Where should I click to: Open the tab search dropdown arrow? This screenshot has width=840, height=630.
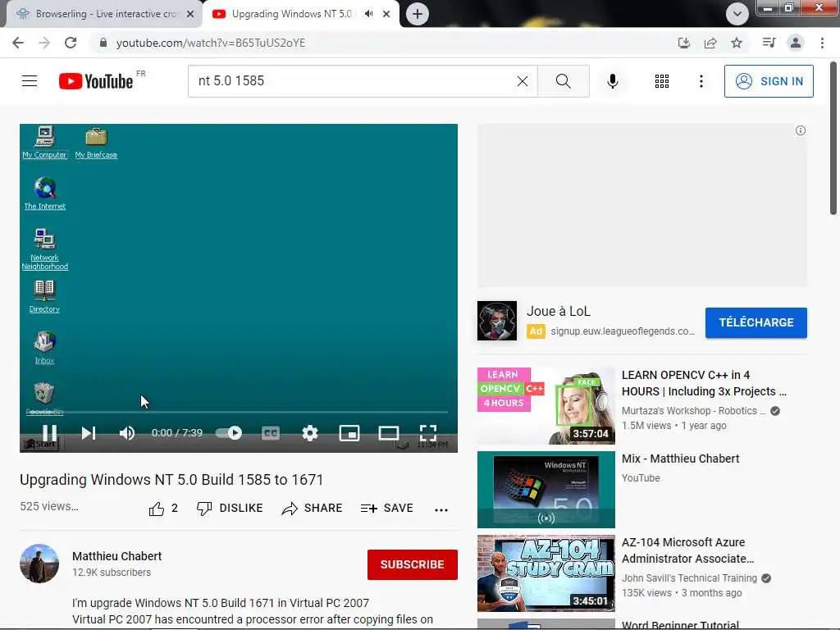tap(737, 14)
